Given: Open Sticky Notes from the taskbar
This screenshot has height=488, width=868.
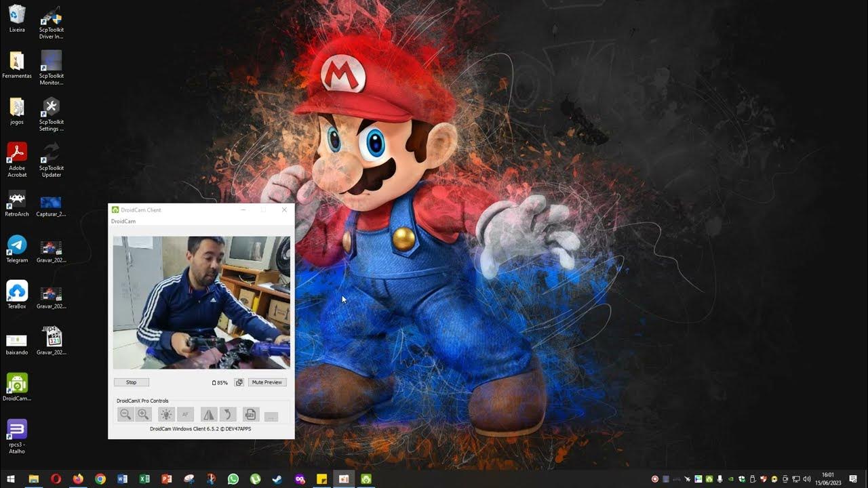Looking at the screenshot, I should pos(322,479).
